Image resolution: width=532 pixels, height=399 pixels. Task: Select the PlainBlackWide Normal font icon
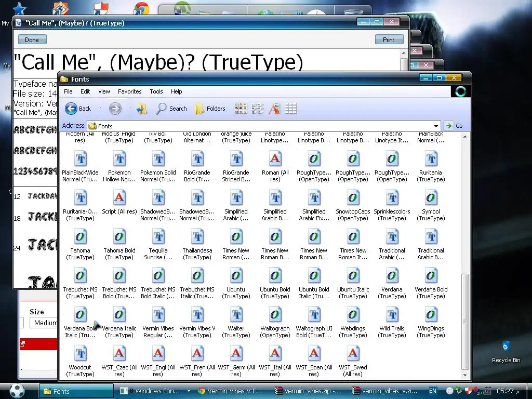(x=80, y=159)
